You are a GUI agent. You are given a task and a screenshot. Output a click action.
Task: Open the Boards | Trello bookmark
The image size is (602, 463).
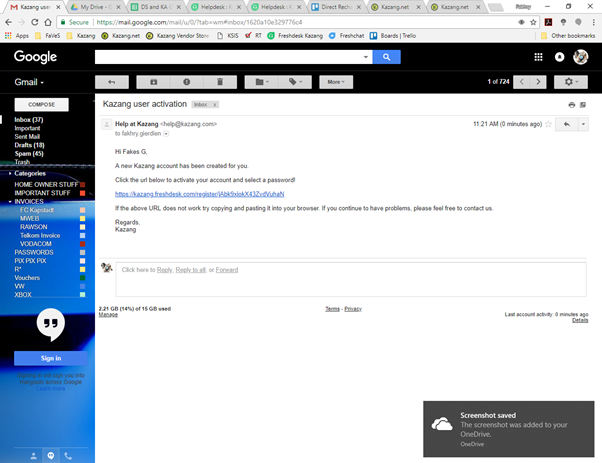point(393,36)
